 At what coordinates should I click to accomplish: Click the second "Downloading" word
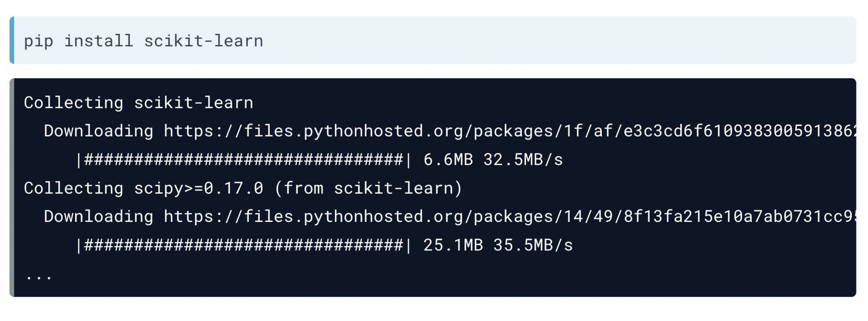pos(98,216)
